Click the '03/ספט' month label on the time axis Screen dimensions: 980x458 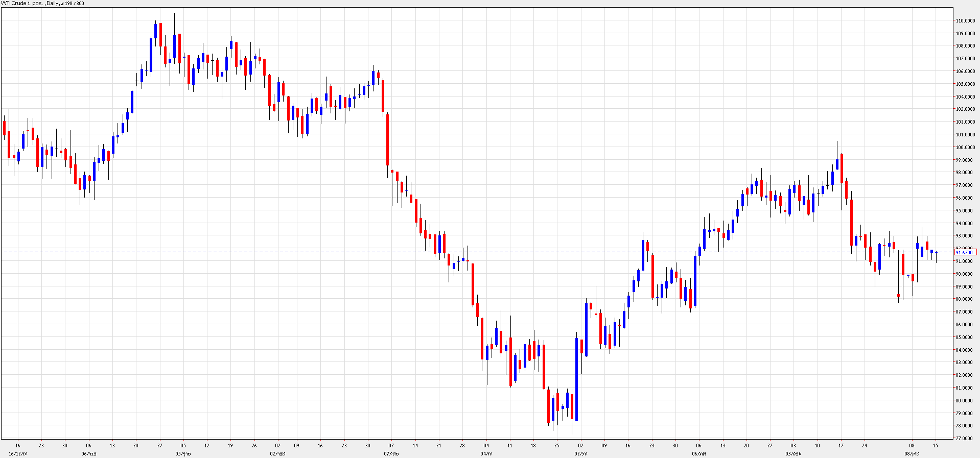[x=794, y=454]
